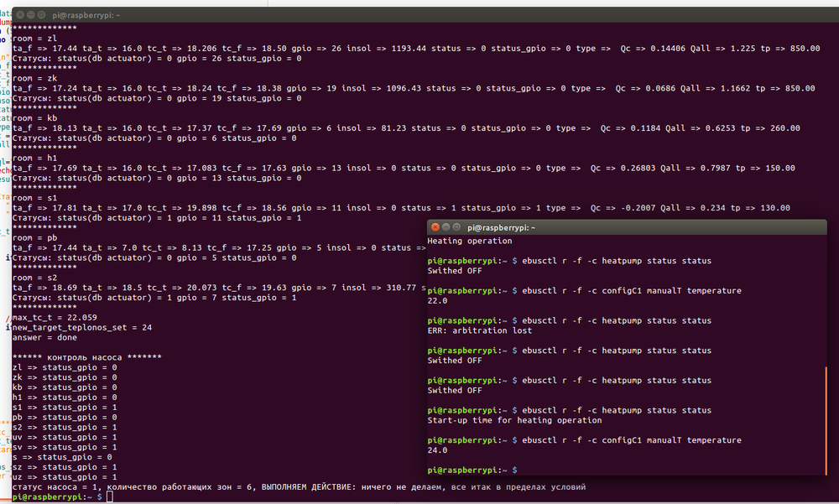Maximize the background terminal window

(x=42, y=15)
